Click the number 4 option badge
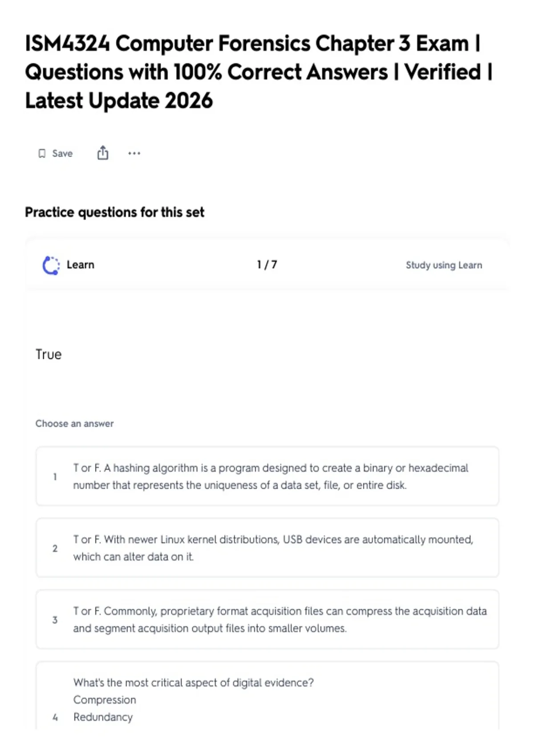The width and height of the screenshot is (534, 756). (55, 717)
